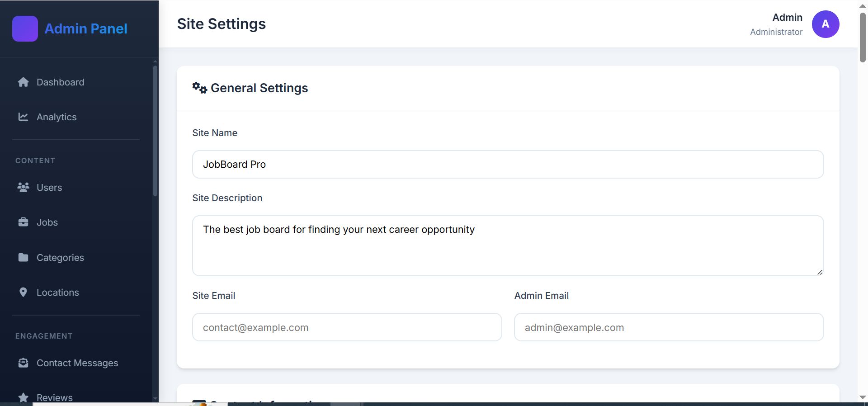Click the Reviews star icon
Viewport: 868px width, 406px height.
click(x=23, y=397)
